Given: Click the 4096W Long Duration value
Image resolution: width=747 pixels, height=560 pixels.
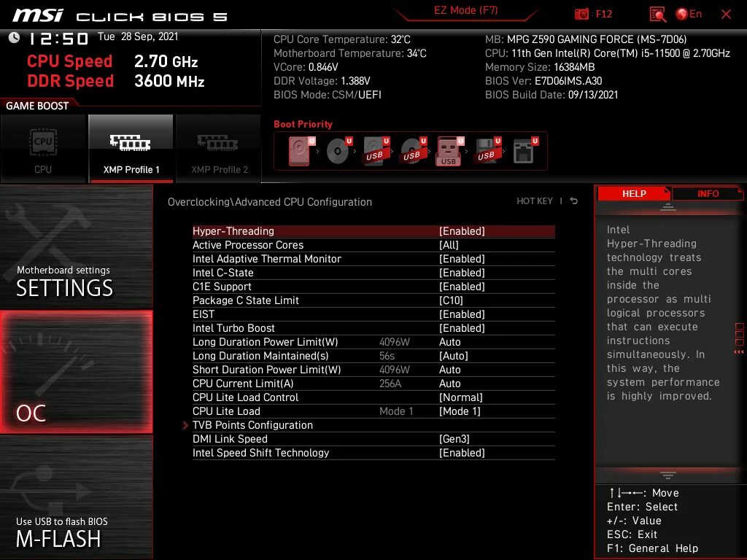Looking at the screenshot, I should 394,342.
